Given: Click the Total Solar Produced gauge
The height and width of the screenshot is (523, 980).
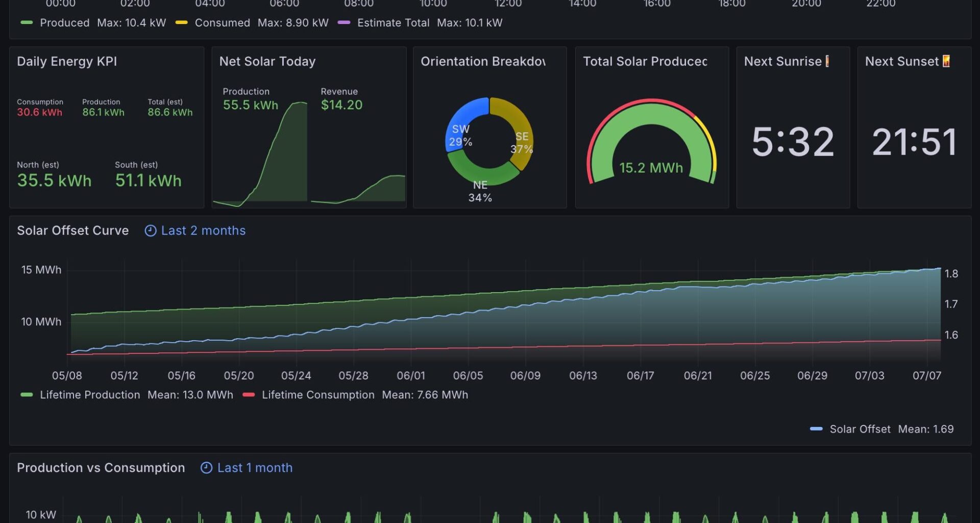Looking at the screenshot, I should click(652, 148).
